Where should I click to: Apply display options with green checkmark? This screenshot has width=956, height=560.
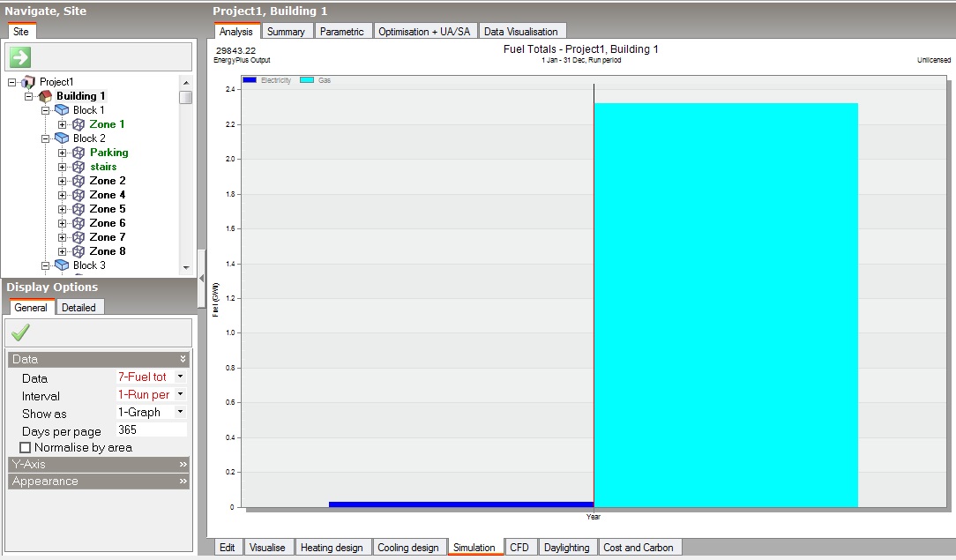point(20,332)
